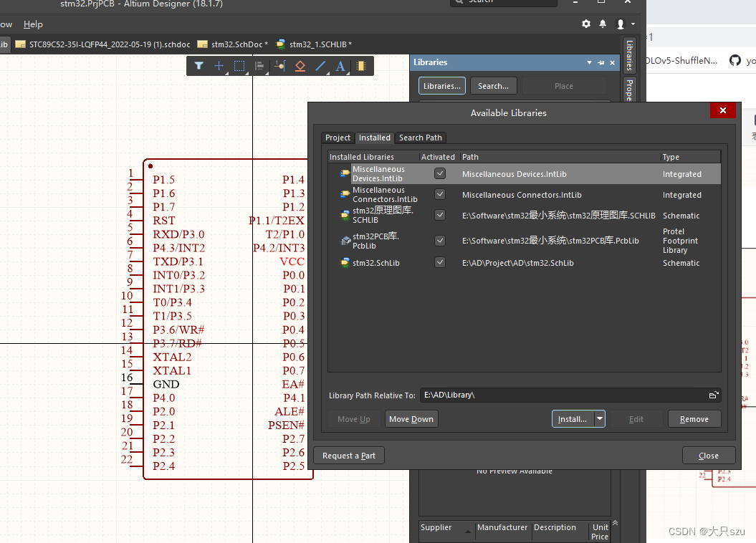Switch to the Search Path tab
The width and height of the screenshot is (756, 543).
421,138
